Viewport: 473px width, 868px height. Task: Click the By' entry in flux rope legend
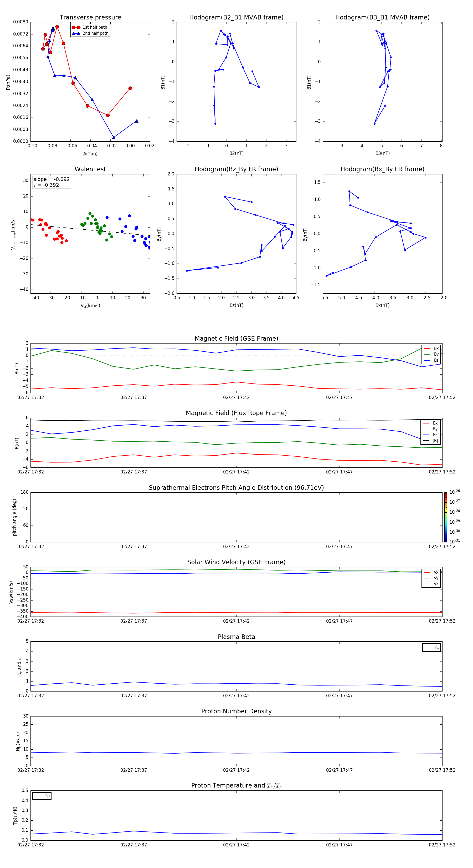click(x=431, y=429)
